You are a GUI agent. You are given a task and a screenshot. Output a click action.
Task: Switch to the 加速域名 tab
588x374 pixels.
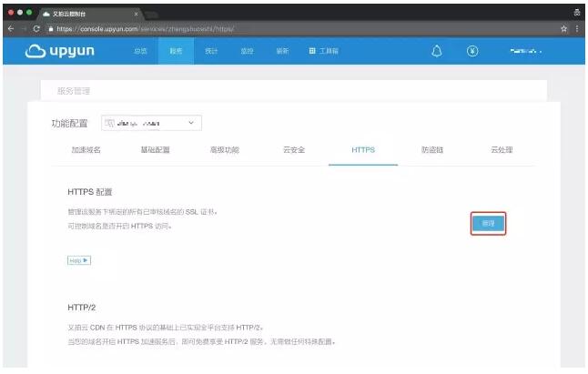click(x=86, y=150)
